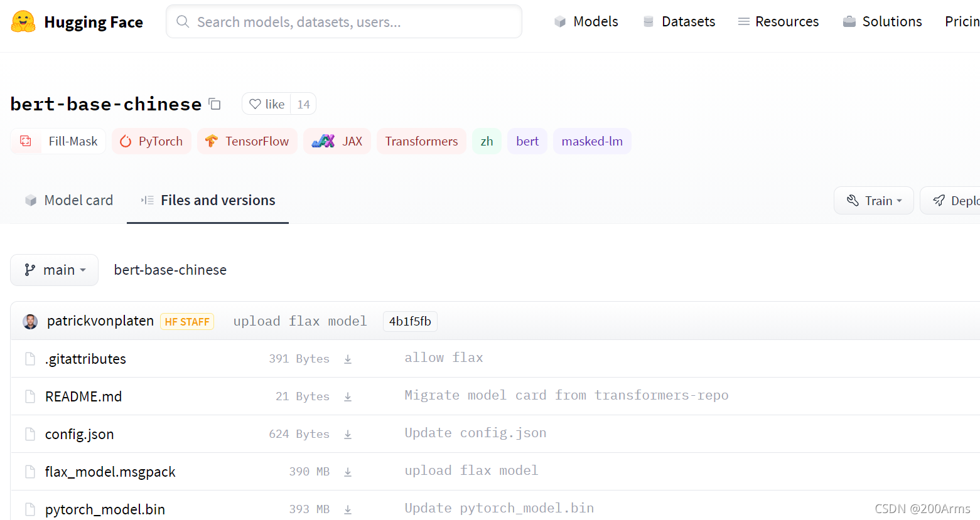Click the PyTorch flame icon
The height and width of the screenshot is (520, 980).
[126, 141]
